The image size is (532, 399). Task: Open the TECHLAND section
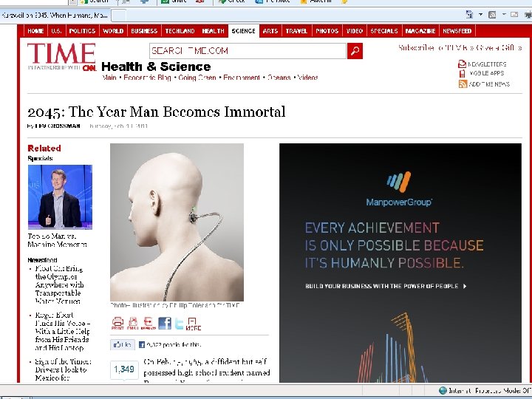click(180, 31)
